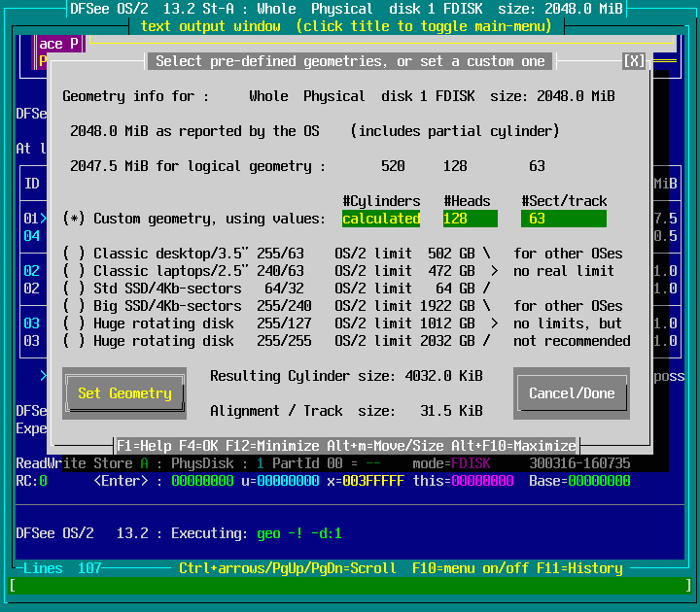Pick Huge rotating disk 255/127 geometry
The image size is (700, 612).
click(74, 323)
